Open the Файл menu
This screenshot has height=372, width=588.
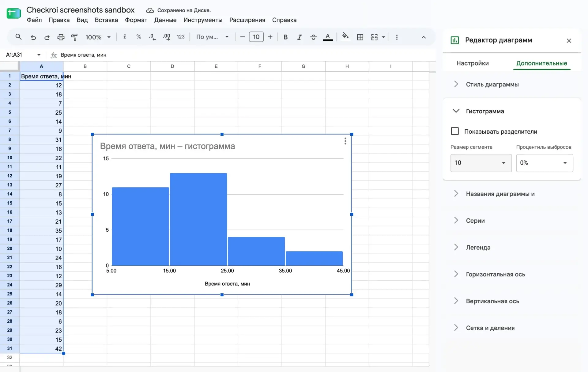click(34, 20)
